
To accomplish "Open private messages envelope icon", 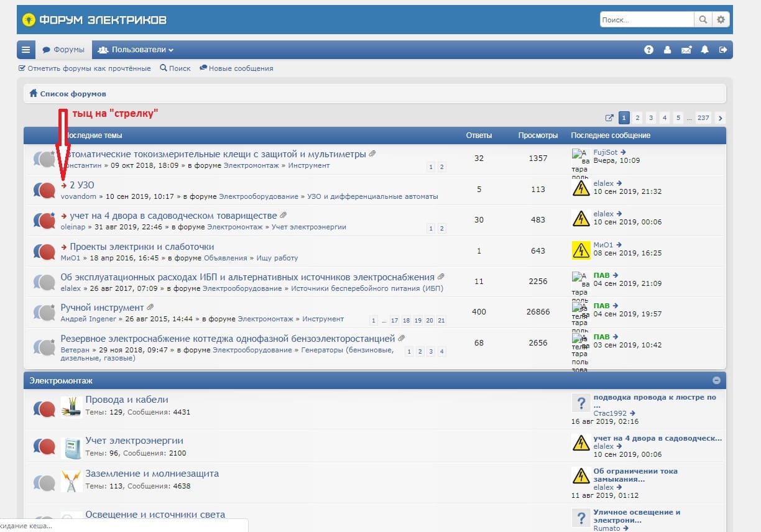I will [x=686, y=50].
